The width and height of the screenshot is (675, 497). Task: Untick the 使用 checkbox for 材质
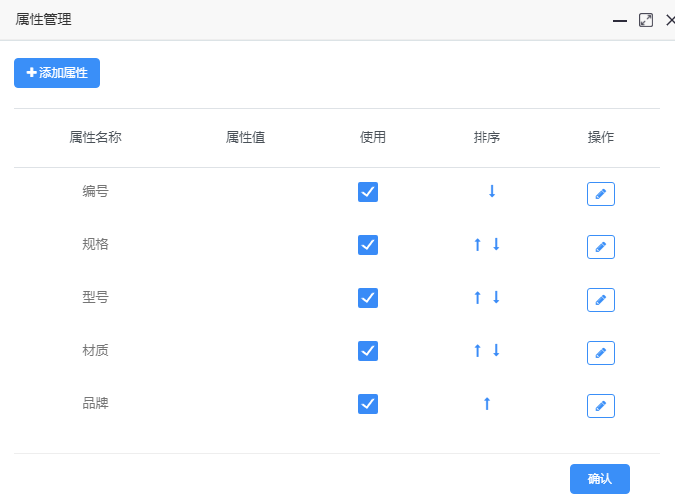pyautogui.click(x=368, y=351)
